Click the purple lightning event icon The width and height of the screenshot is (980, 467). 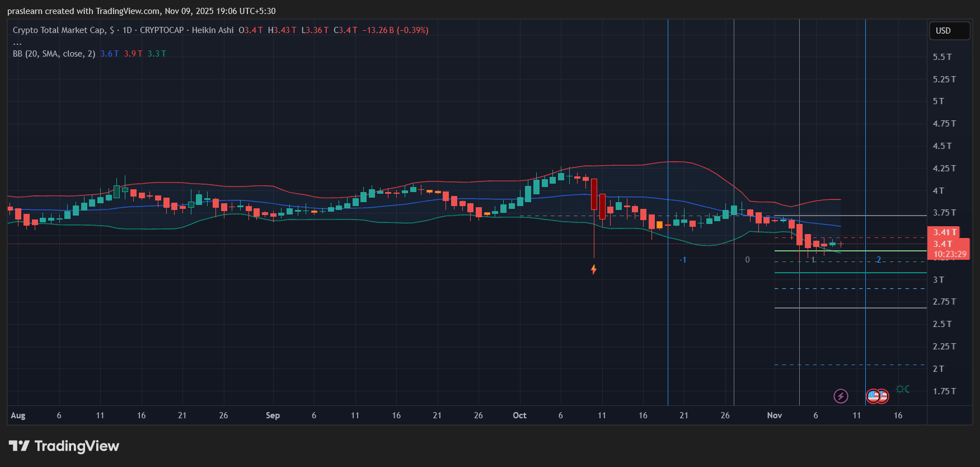(x=841, y=396)
